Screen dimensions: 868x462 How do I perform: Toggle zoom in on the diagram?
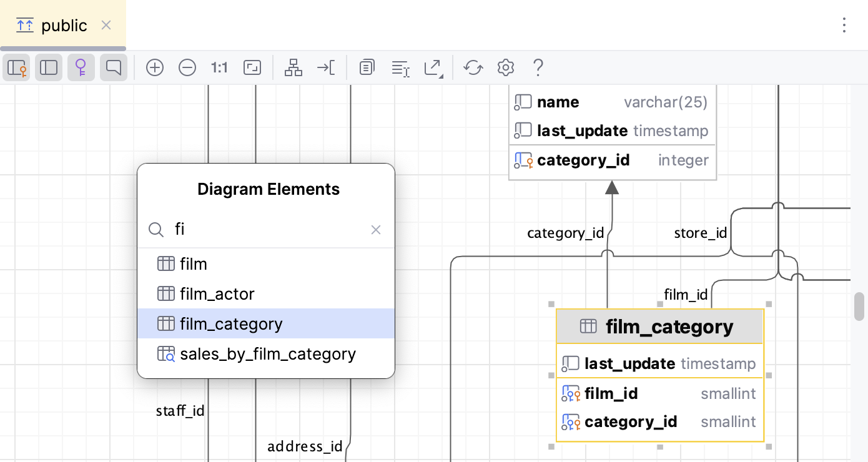click(x=155, y=67)
